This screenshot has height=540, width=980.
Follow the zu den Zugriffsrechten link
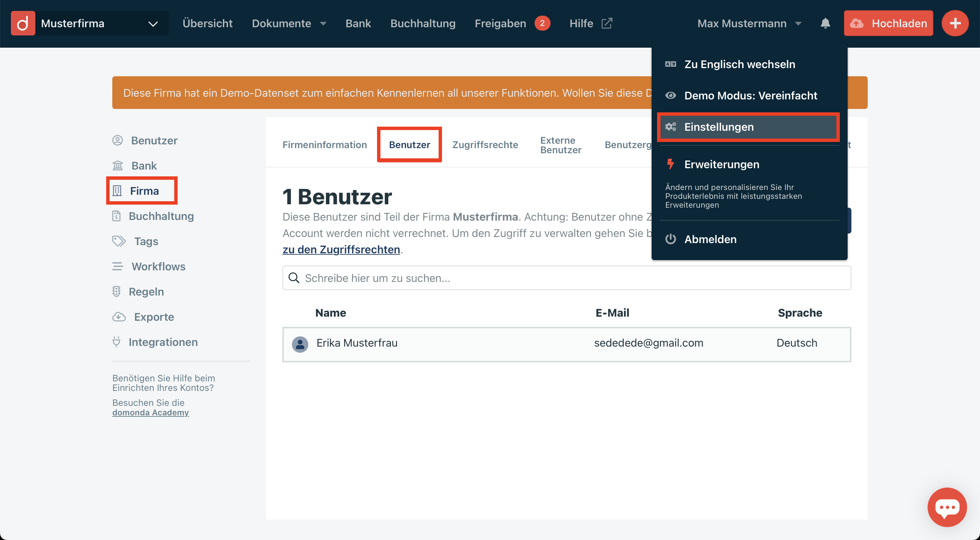[x=341, y=249]
